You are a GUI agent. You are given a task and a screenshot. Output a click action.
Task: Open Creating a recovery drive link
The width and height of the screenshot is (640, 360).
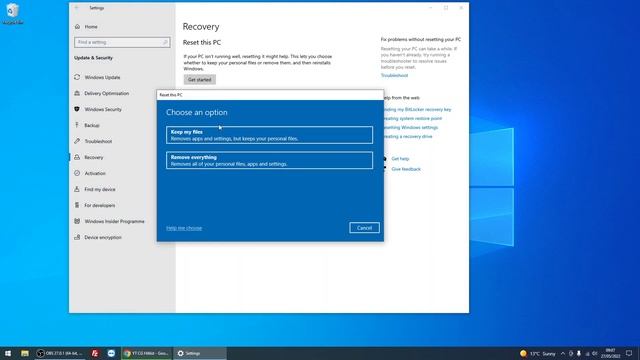click(408, 136)
